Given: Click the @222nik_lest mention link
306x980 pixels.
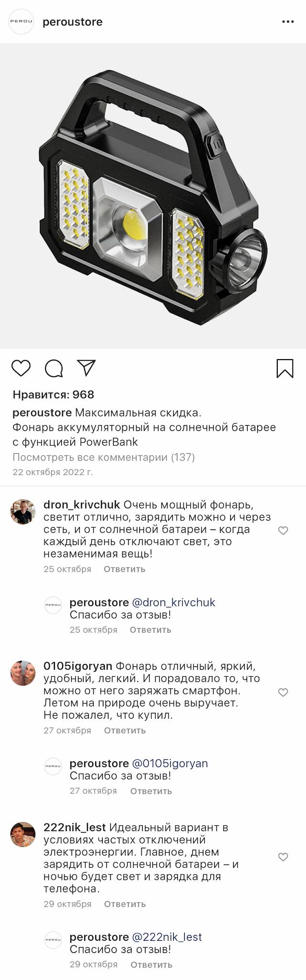Looking at the screenshot, I should (167, 937).
